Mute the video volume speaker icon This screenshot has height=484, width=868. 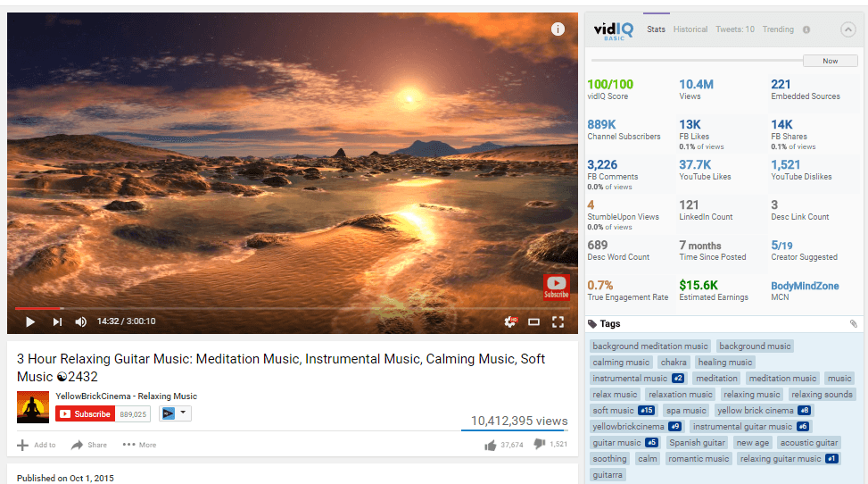coord(80,321)
